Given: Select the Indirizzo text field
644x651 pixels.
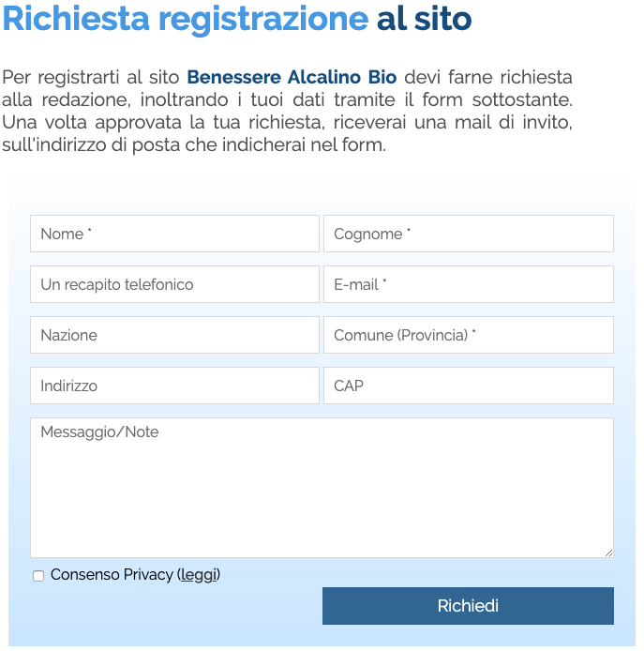Looking at the screenshot, I should 174,386.
